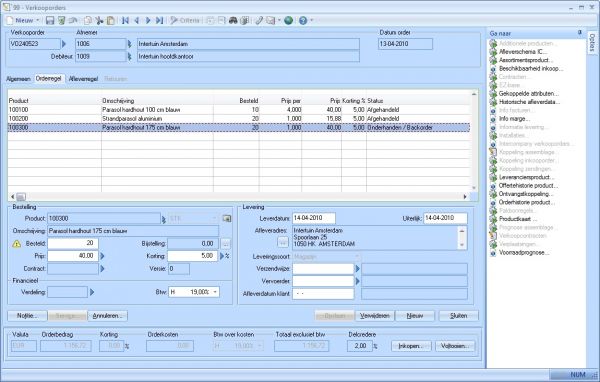Click the paperclip attachment icon
The width and height of the screenshot is (600, 382).
point(259,20)
